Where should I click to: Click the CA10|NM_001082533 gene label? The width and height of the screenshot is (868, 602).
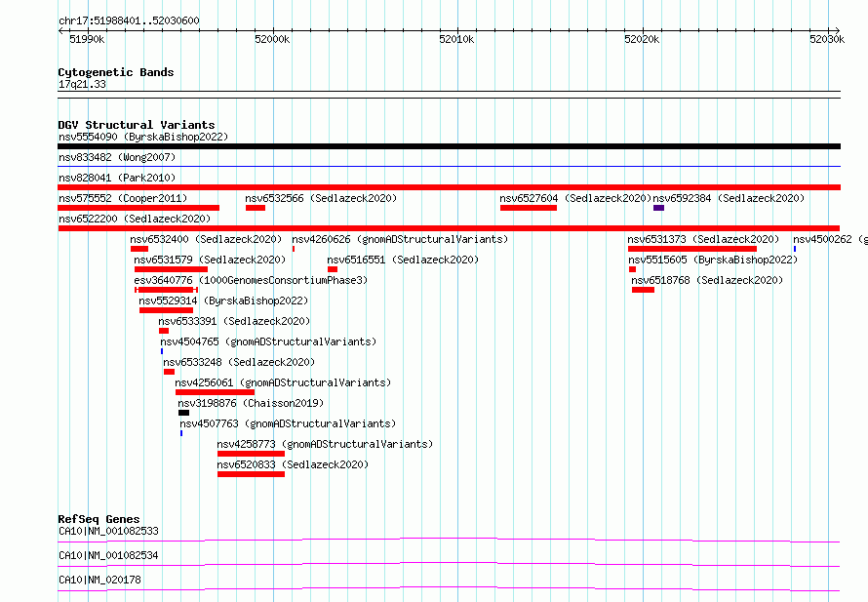tap(108, 531)
